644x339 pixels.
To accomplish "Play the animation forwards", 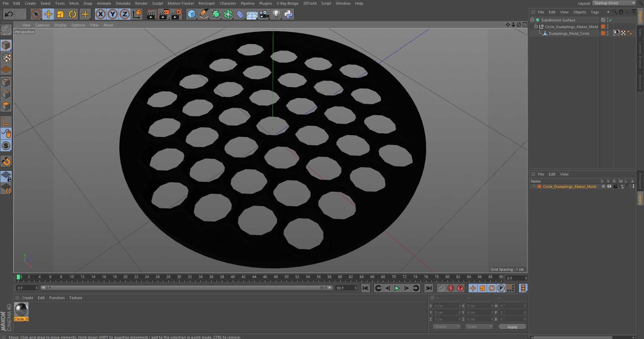I will 397,288.
